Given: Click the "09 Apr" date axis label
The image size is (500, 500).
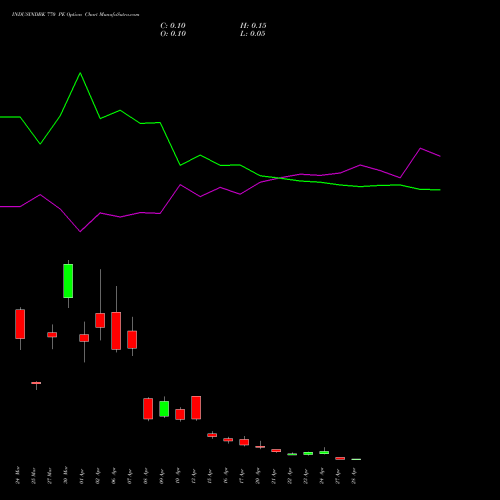Looking at the screenshot, I should point(162,476).
